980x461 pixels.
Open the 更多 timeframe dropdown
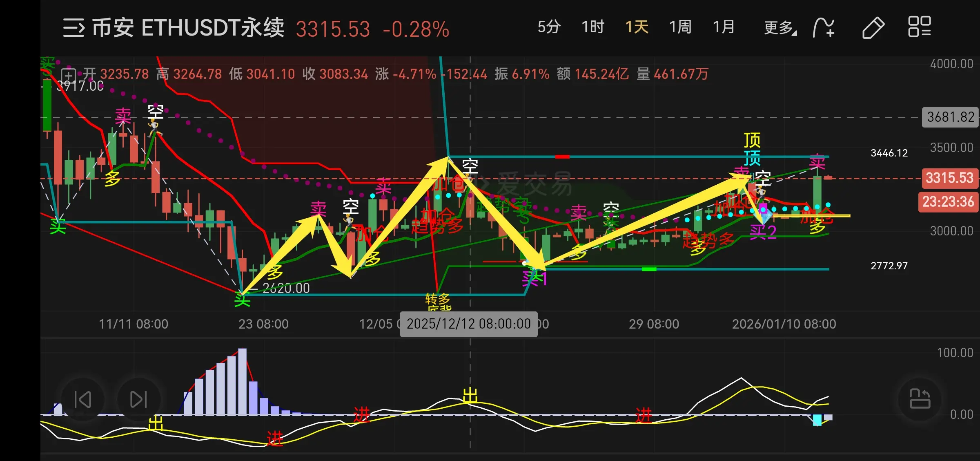[780, 28]
